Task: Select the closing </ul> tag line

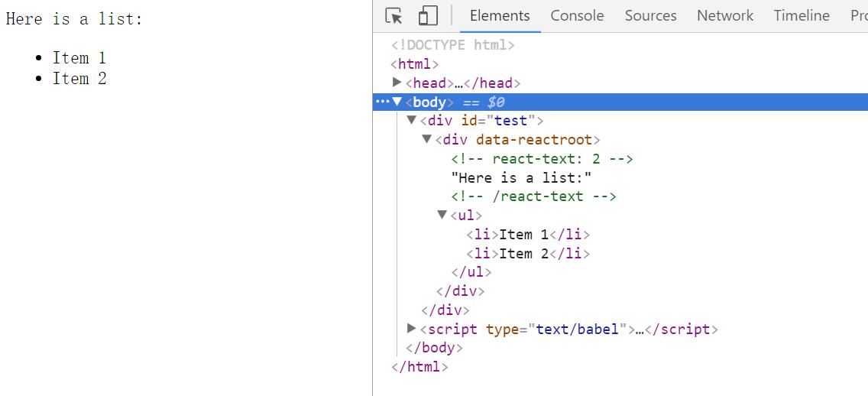Action: [471, 272]
